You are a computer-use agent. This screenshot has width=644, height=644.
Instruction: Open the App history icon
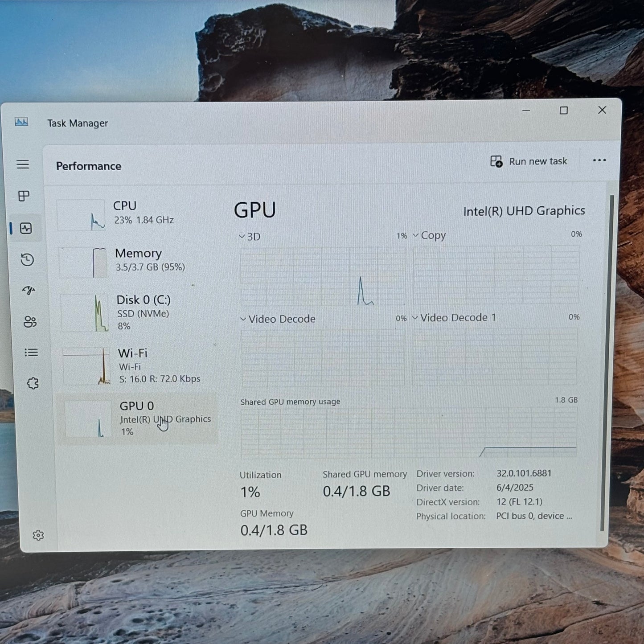coord(27,259)
